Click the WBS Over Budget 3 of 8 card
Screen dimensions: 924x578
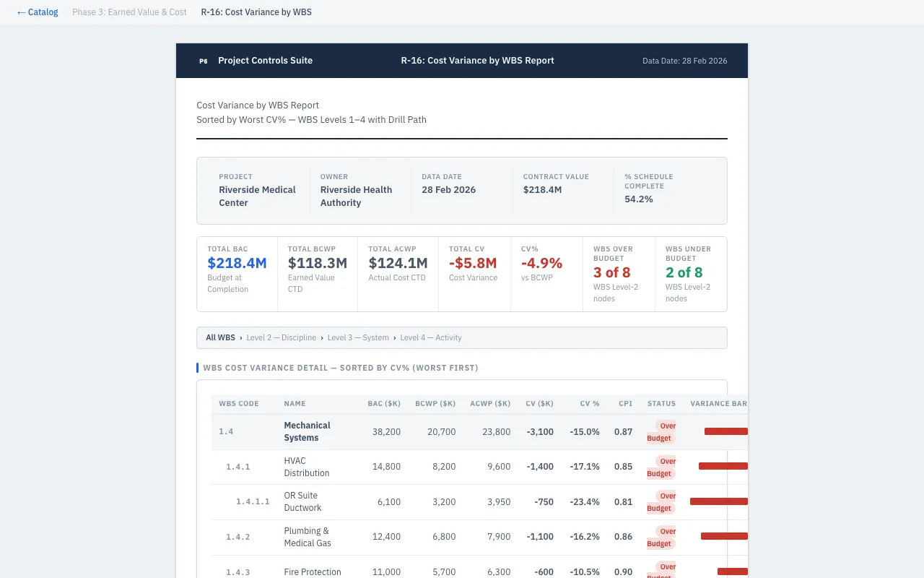tap(619, 274)
